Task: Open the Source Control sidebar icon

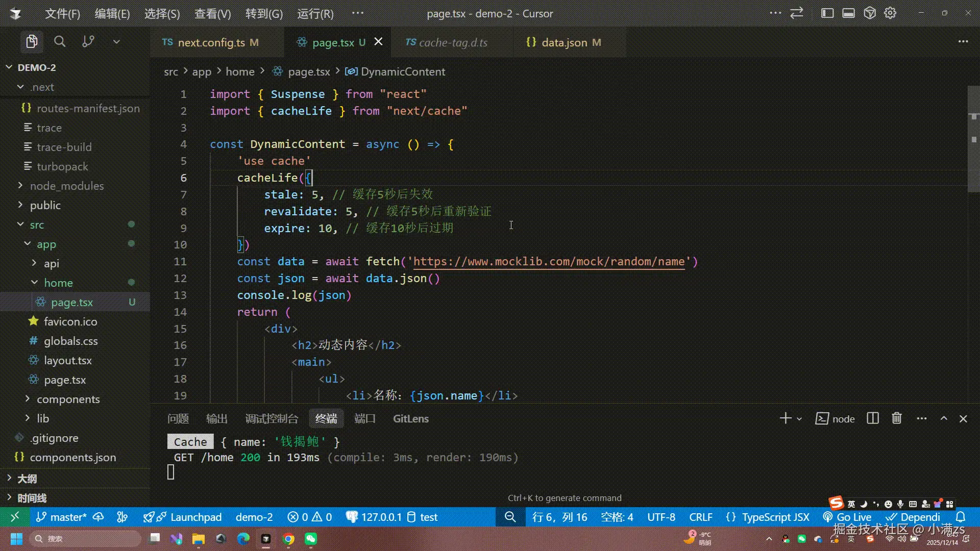Action: click(88, 42)
